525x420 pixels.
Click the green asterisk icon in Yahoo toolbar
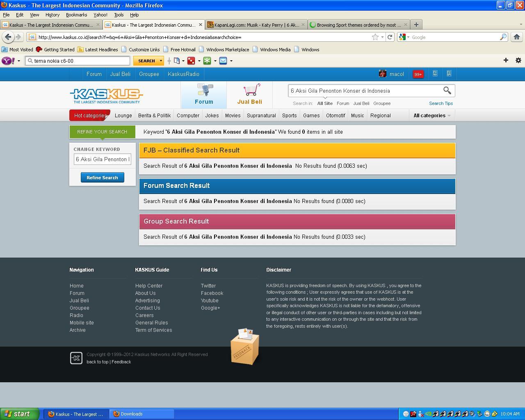(x=207, y=61)
